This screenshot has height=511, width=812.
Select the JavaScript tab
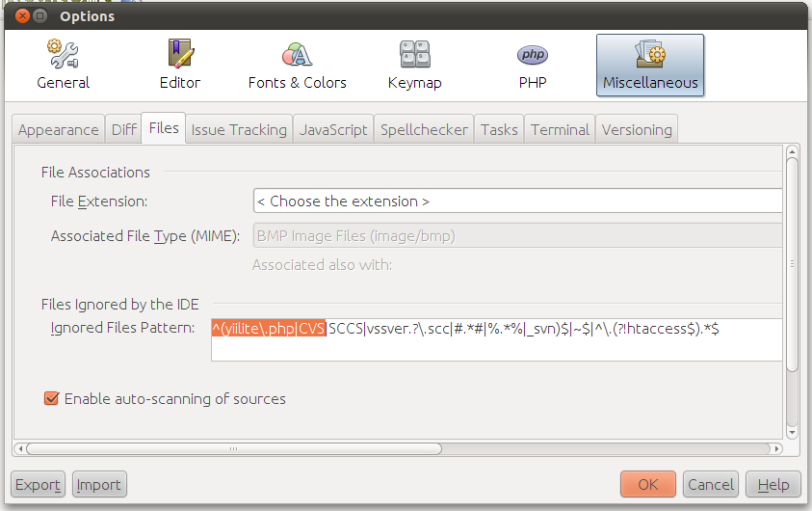tap(333, 129)
